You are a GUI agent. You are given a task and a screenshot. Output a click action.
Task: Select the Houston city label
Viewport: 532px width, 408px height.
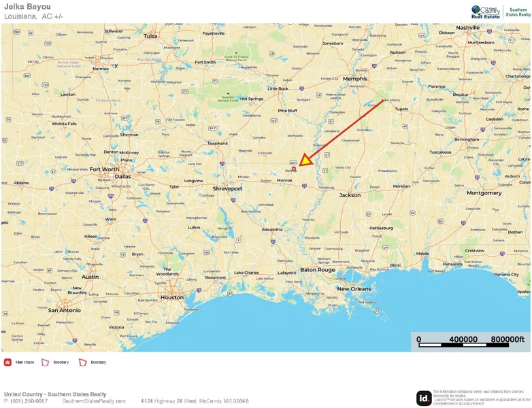pos(172,297)
